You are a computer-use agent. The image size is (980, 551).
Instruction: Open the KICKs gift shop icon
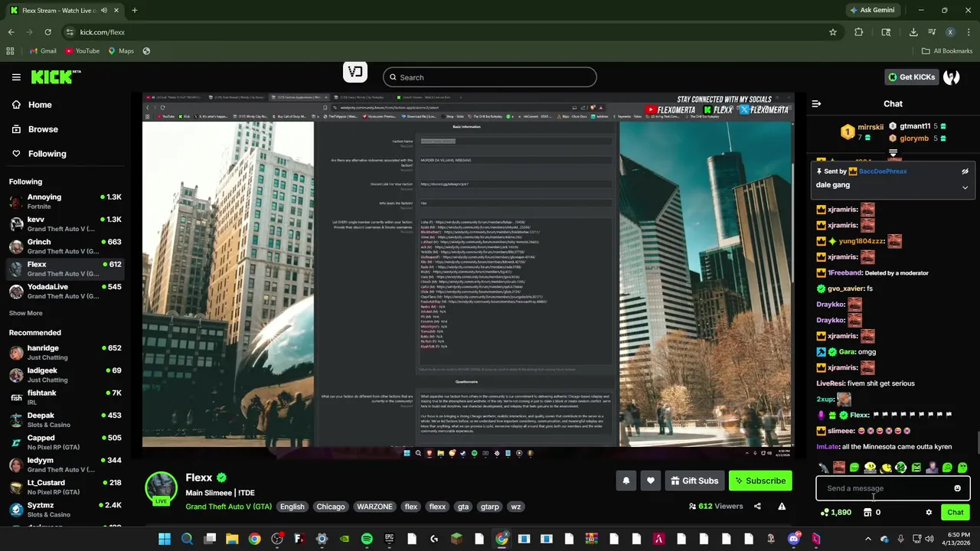click(x=867, y=513)
